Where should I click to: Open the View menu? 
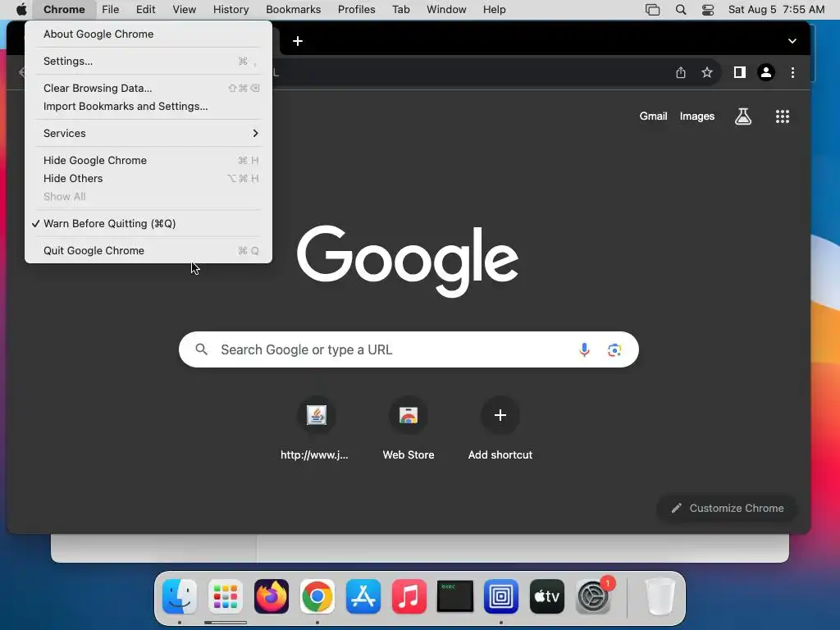pyautogui.click(x=185, y=10)
